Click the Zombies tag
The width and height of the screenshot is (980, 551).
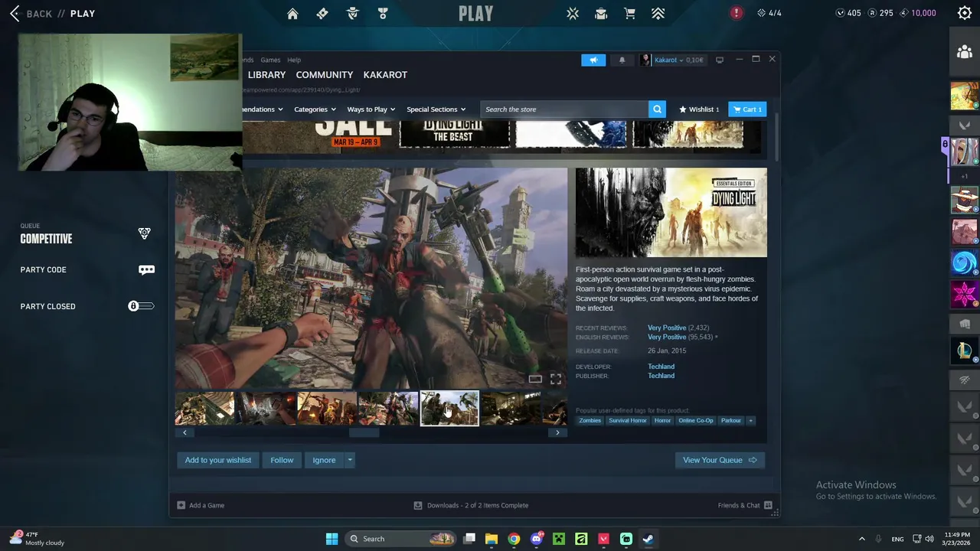[x=590, y=420]
